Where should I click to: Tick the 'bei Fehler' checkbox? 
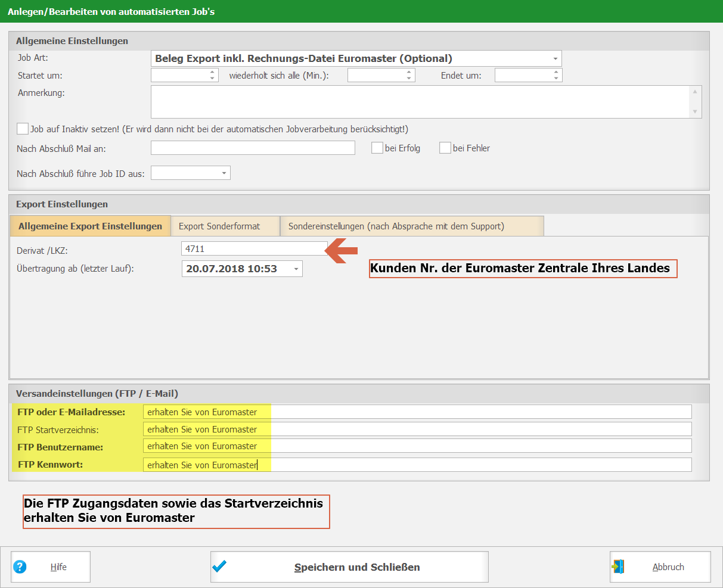click(445, 148)
